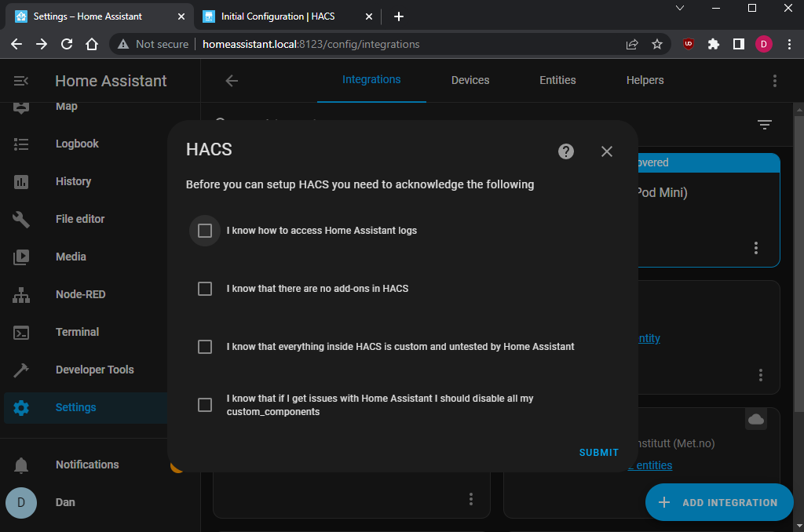The width and height of the screenshot is (804, 532).
Task: Click the Notifications bell icon
Action: 21,465
